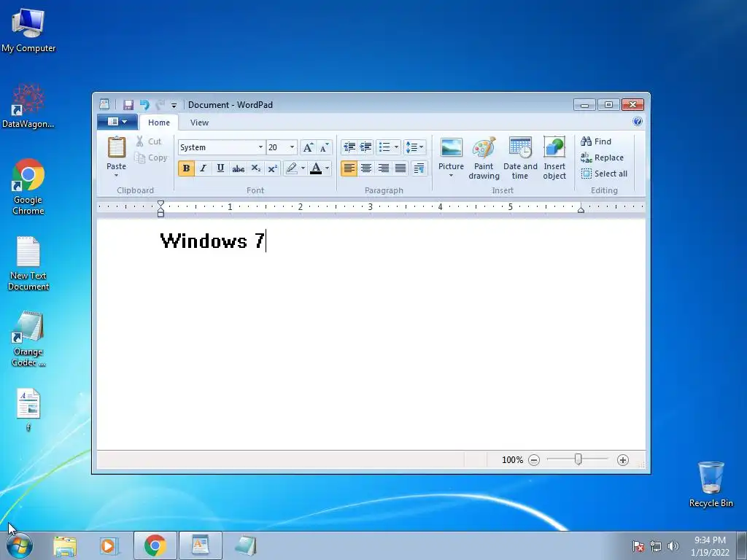747x560 pixels.
Task: Open Windows Media Player from taskbar
Action: click(108, 545)
